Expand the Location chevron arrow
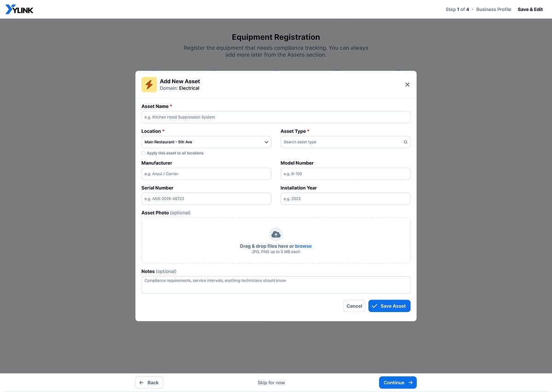The image size is (552, 392). [x=266, y=142]
